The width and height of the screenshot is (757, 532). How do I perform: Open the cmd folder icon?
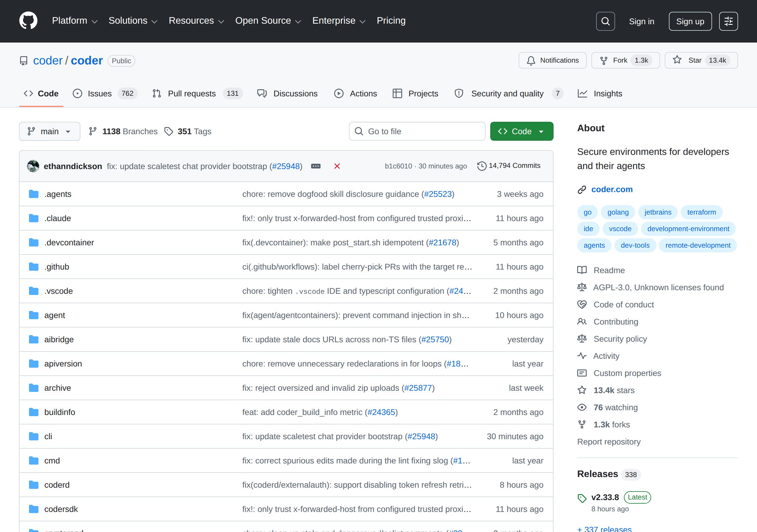[x=34, y=460]
